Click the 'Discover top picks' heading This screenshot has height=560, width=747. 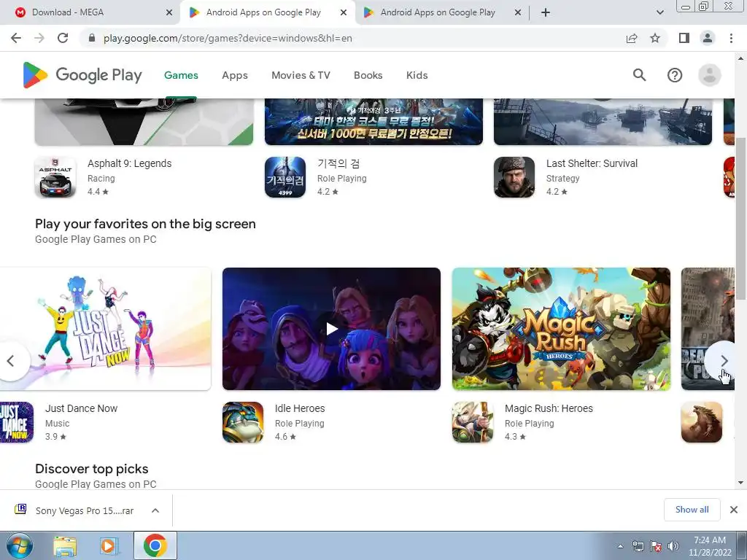pyautogui.click(x=91, y=469)
